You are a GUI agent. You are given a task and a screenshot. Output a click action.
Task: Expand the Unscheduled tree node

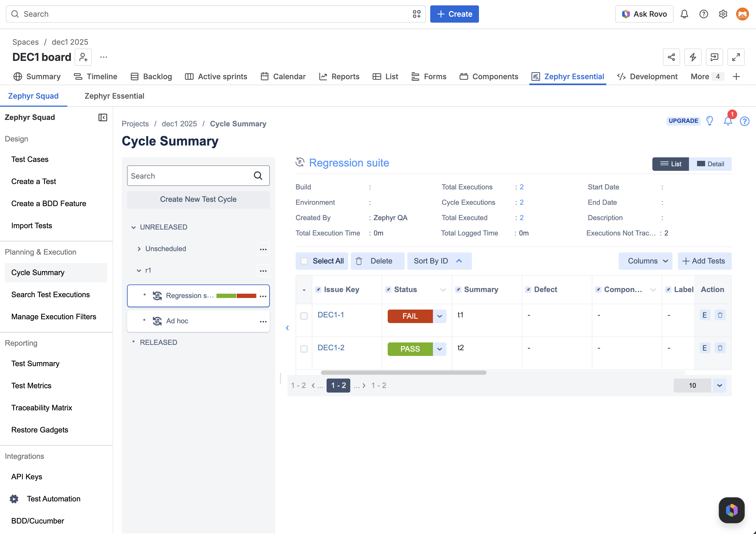(139, 249)
